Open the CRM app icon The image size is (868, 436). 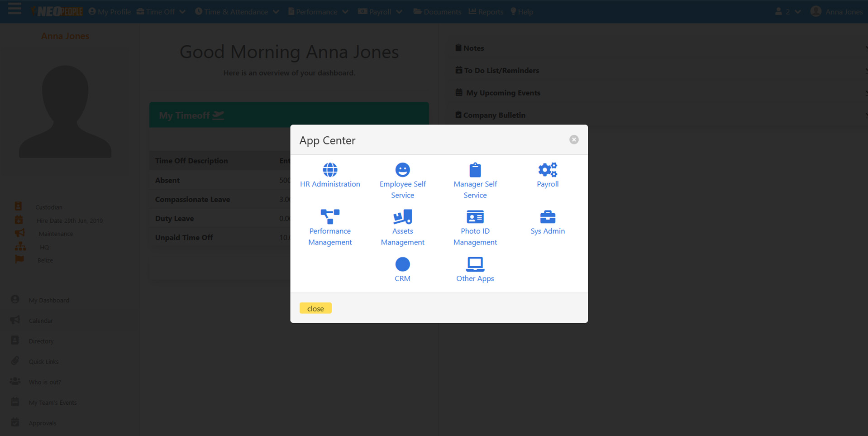tap(402, 264)
